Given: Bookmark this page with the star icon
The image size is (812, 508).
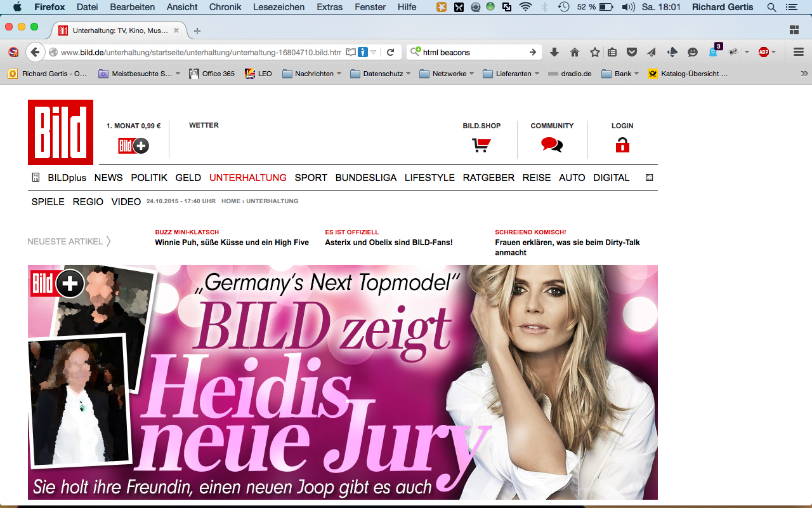Looking at the screenshot, I should pyautogui.click(x=594, y=52).
